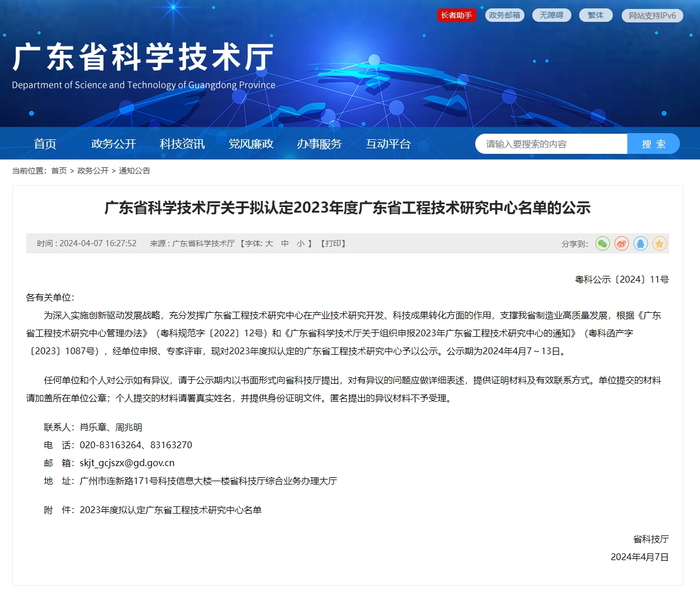Open the 办事服务 navigation menu
The height and width of the screenshot is (611, 700).
pos(319,144)
